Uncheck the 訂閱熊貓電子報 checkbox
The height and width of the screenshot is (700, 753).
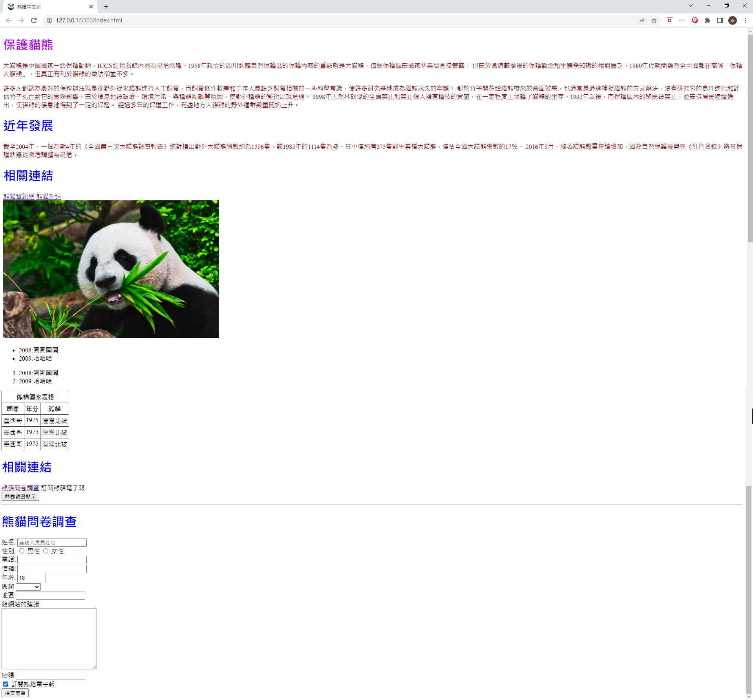(5, 684)
